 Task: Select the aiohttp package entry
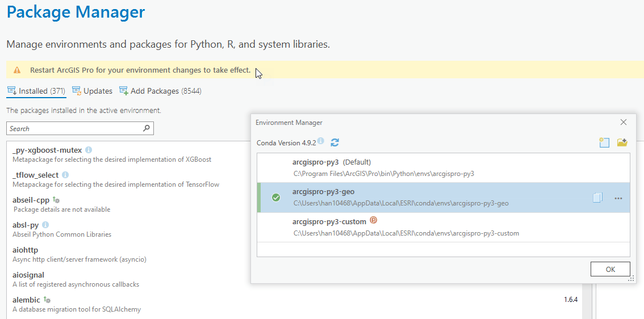pos(26,250)
